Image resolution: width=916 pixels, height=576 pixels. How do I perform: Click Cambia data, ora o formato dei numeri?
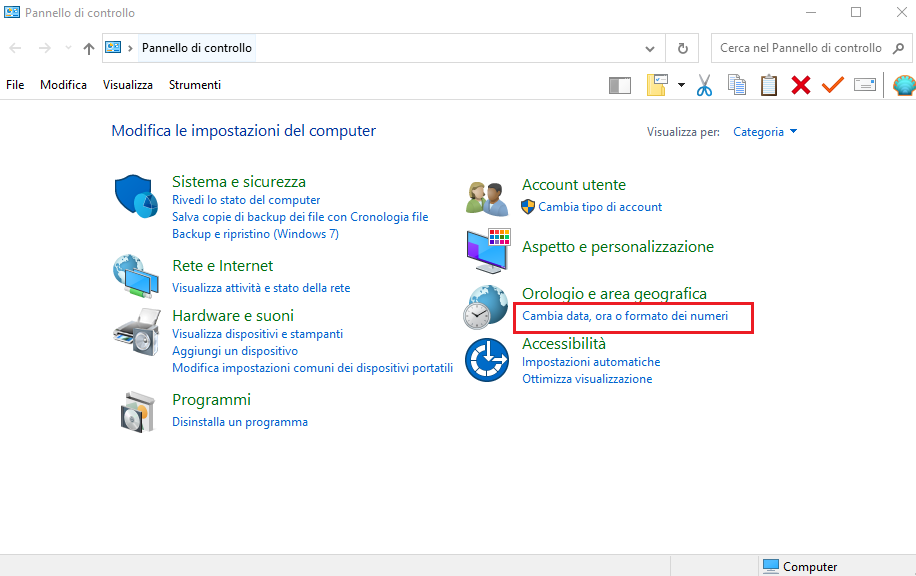coord(625,316)
